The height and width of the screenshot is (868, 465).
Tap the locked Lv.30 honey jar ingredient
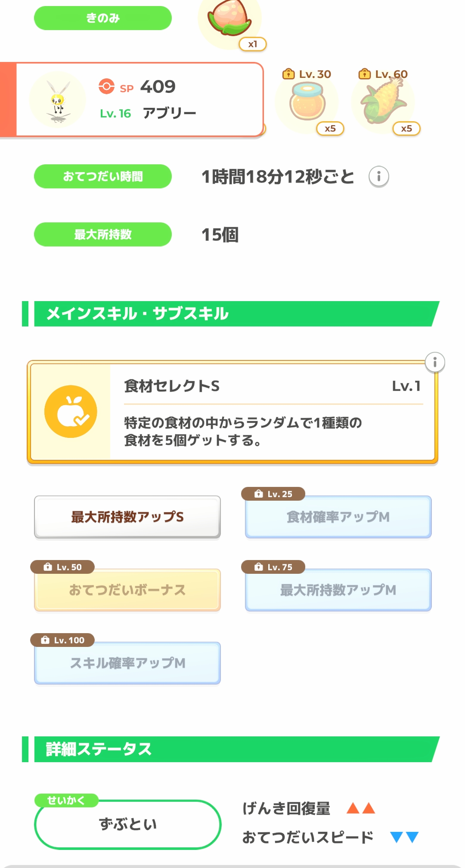[307, 102]
